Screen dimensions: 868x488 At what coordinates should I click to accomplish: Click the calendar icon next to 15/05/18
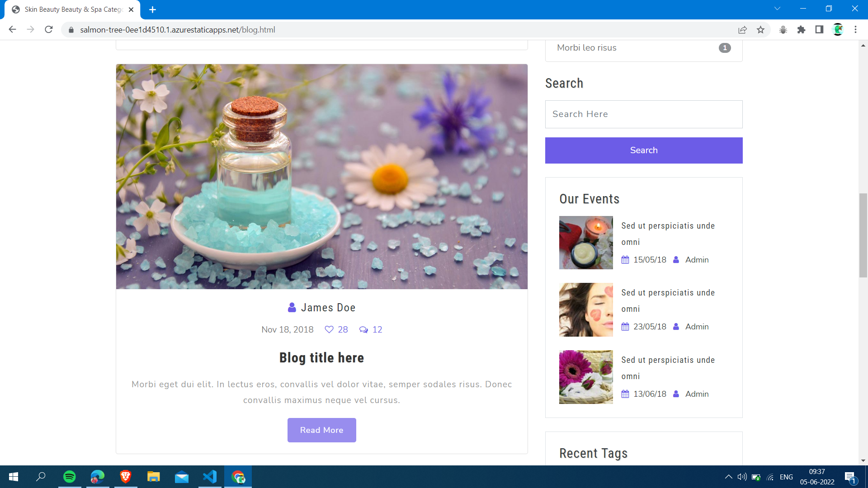[x=625, y=260]
